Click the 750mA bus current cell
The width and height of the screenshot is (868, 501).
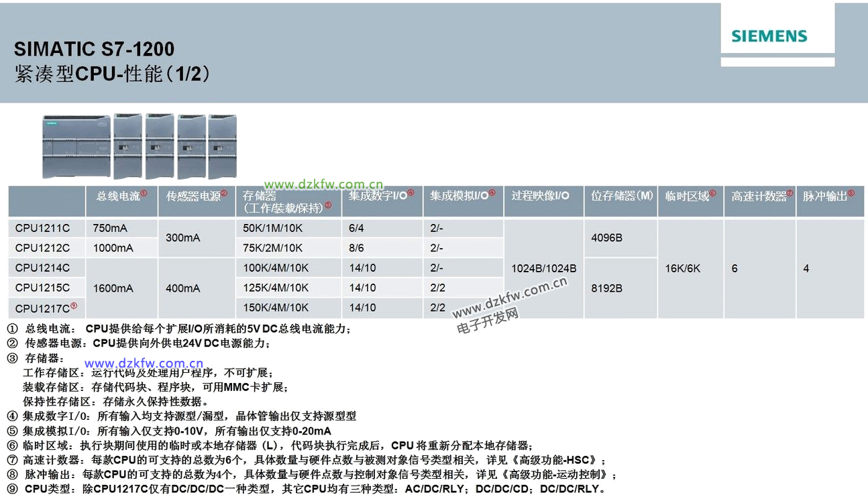[x=122, y=228]
